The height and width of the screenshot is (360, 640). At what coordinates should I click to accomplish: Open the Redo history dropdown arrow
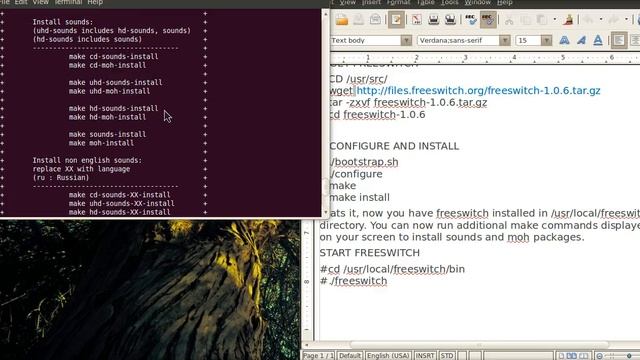[x=626, y=19]
